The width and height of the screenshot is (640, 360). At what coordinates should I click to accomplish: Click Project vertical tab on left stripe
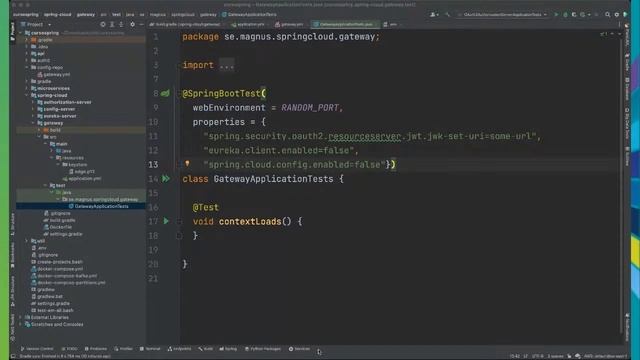point(13,31)
